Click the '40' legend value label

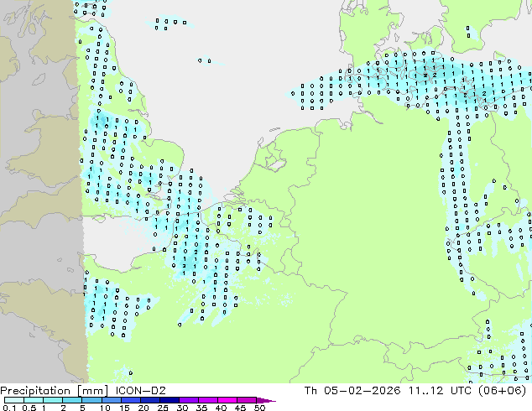[221, 408]
